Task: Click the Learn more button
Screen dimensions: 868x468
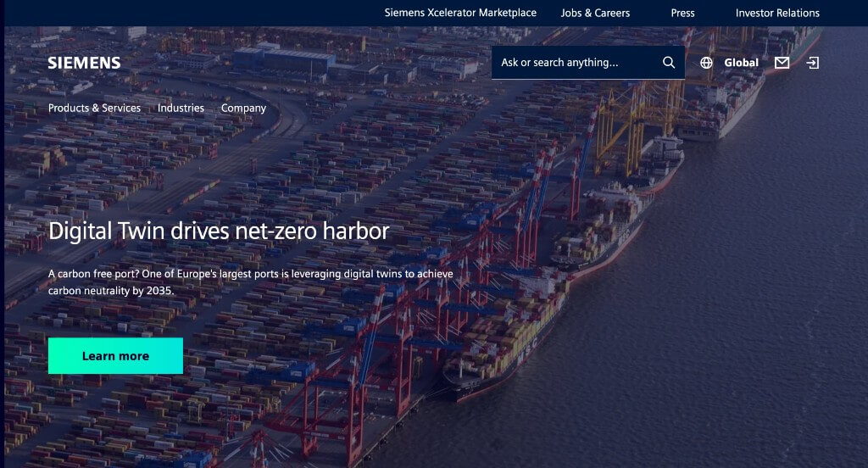Action: [115, 355]
